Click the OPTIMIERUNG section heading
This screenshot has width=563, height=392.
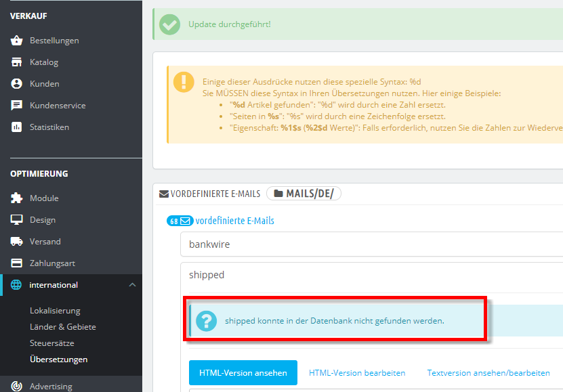(39, 173)
